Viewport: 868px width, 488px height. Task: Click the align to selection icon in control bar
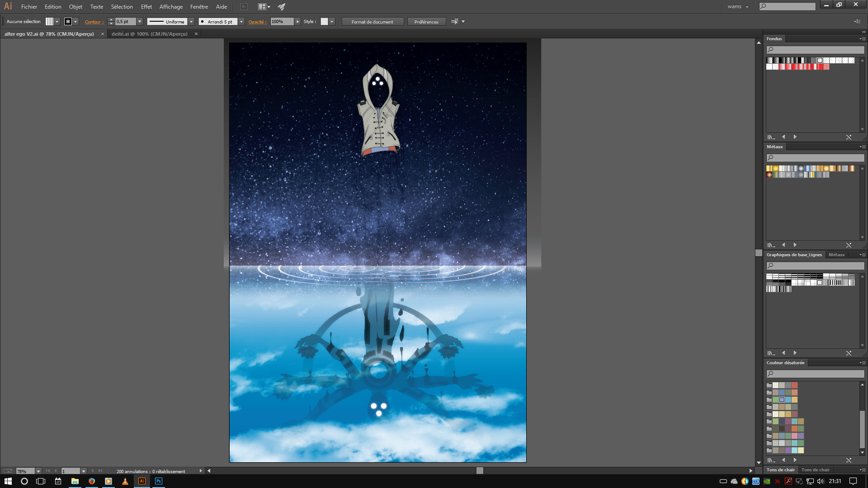tap(455, 22)
